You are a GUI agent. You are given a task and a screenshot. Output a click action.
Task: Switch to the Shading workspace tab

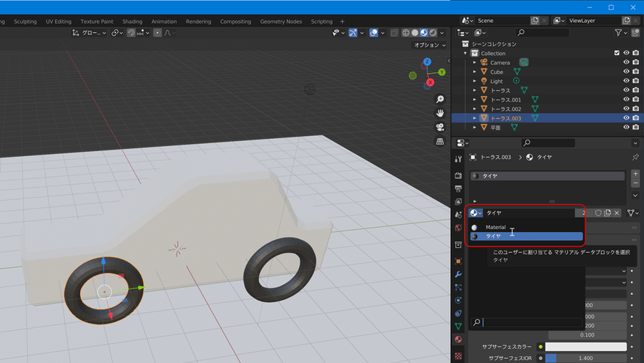pyautogui.click(x=132, y=21)
